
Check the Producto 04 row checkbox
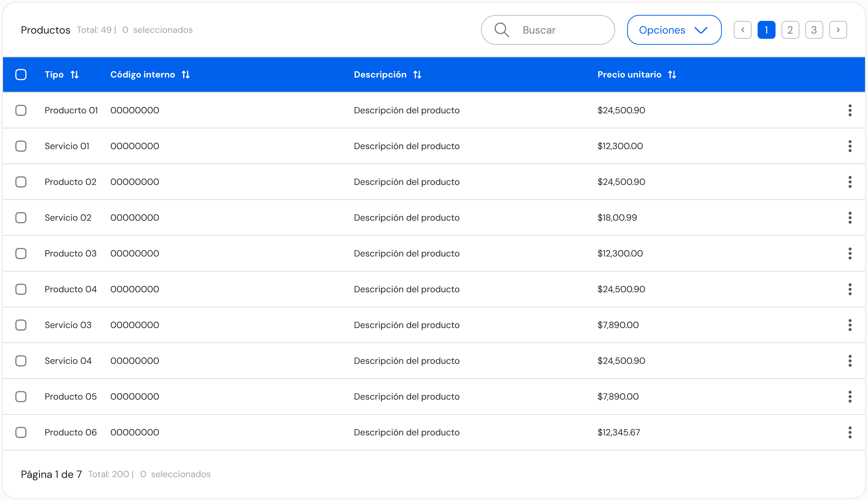[x=21, y=289]
